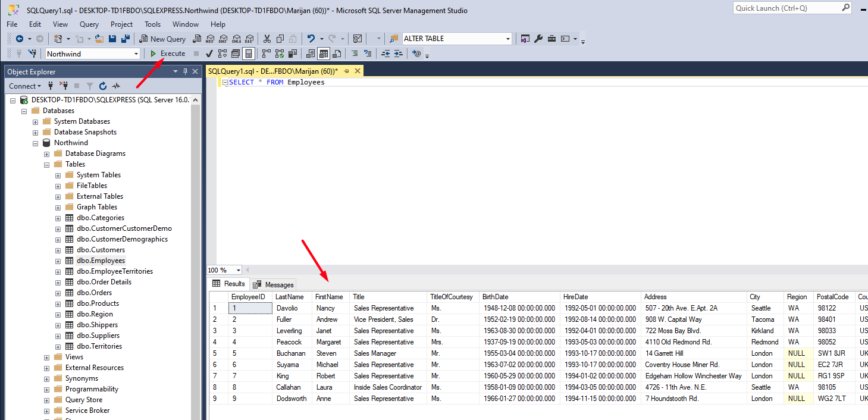The height and width of the screenshot is (420, 868).
Task: Toggle Results to Grid output mode
Action: (324, 54)
